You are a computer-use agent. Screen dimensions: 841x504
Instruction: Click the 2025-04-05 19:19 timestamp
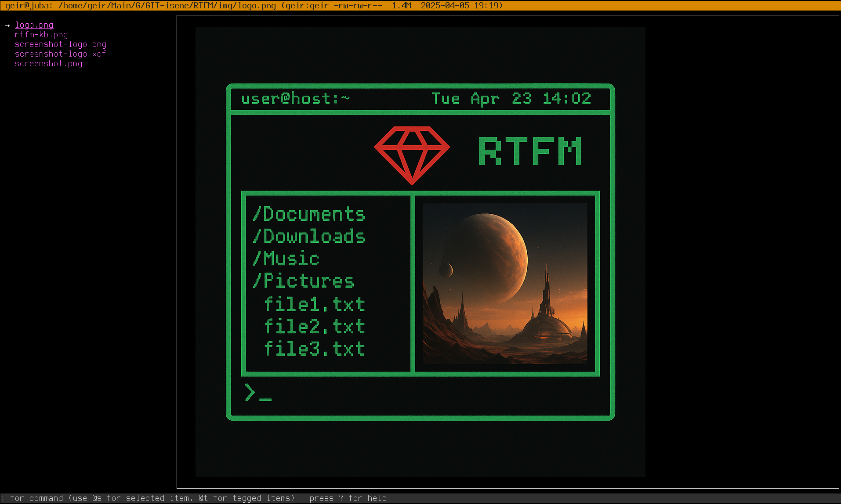point(459,6)
